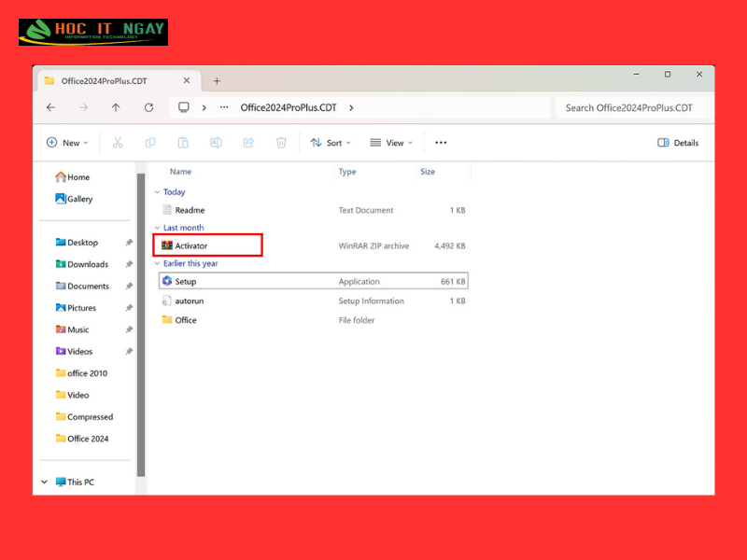Open Music in the sidebar
The width and height of the screenshot is (747, 560).
pos(73,329)
